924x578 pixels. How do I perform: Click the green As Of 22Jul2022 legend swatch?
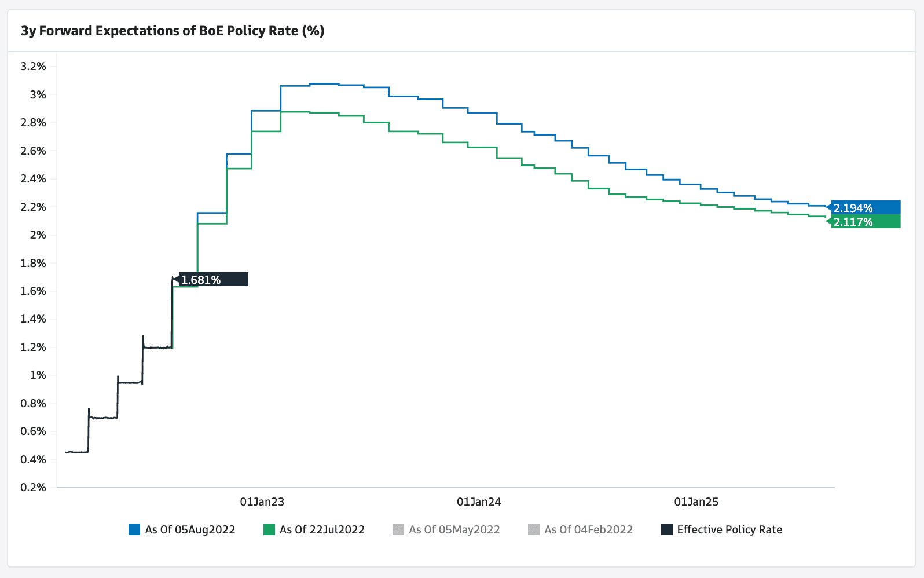point(269,529)
